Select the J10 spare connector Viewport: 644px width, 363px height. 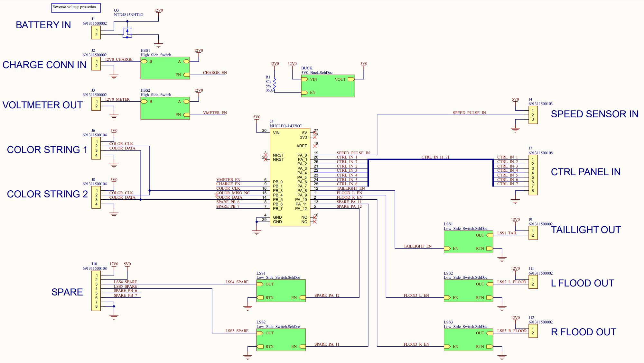coord(96,291)
